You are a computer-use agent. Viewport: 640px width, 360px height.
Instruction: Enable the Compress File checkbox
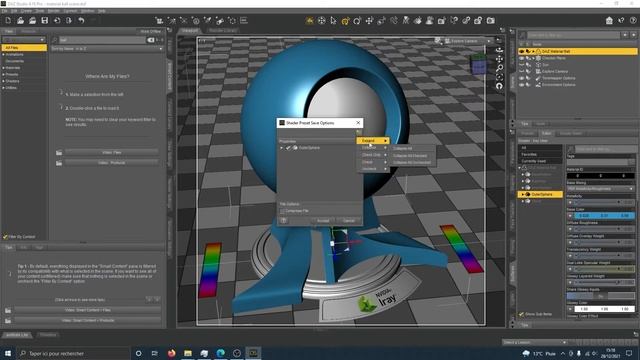pyautogui.click(x=282, y=211)
